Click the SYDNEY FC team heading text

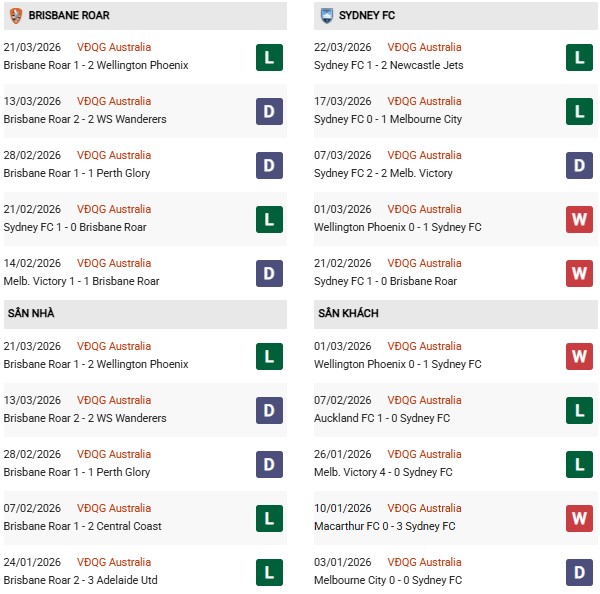coord(369,16)
